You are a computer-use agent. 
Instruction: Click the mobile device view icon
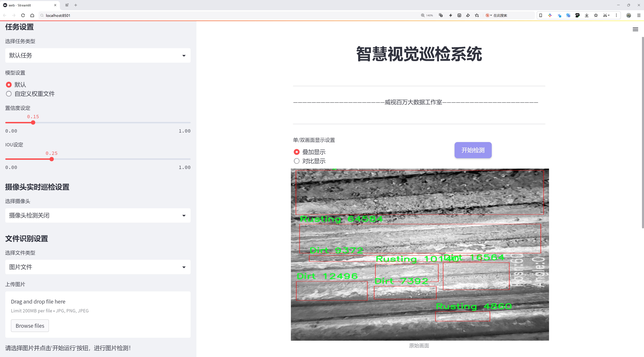click(x=541, y=15)
